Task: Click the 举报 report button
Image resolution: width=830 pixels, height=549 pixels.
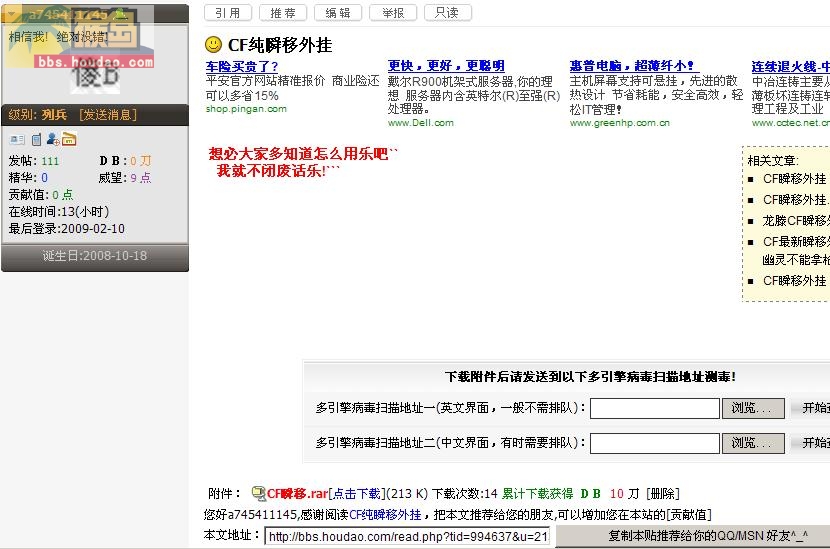Action: pyautogui.click(x=393, y=13)
